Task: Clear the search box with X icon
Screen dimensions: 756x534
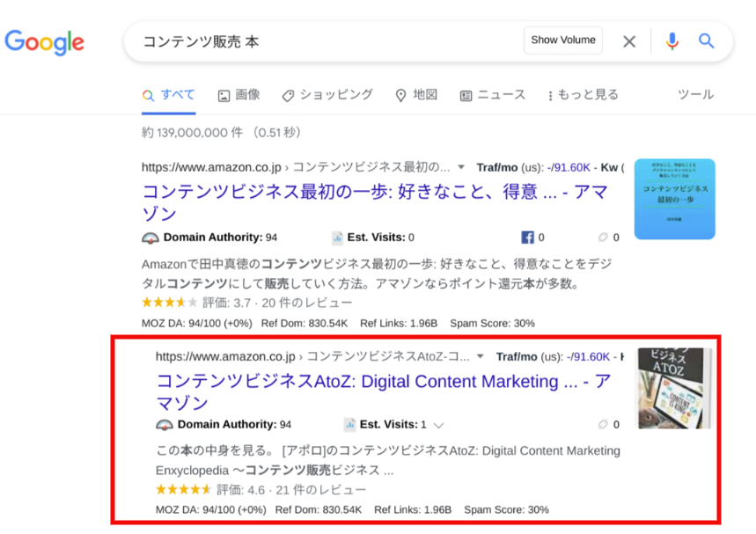Action: pos(629,41)
